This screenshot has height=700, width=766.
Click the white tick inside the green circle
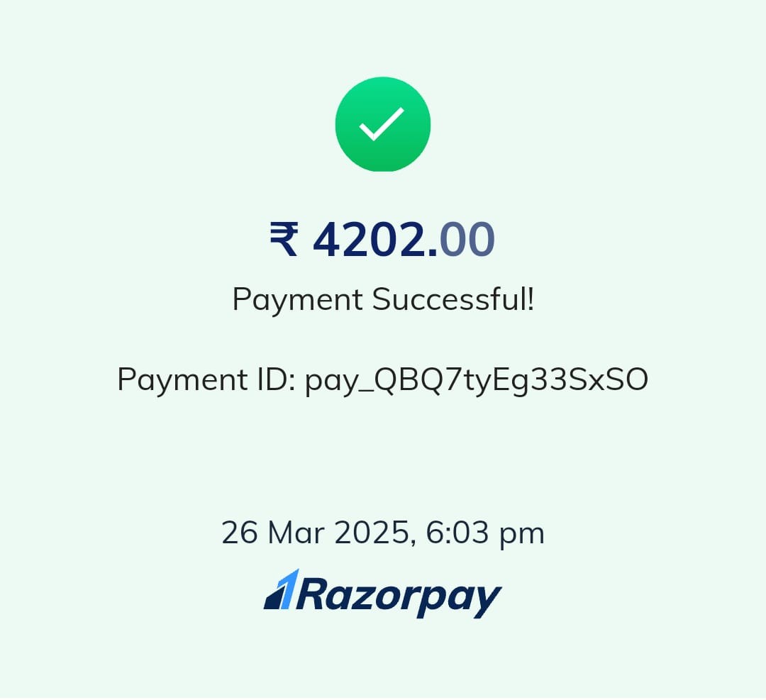pyautogui.click(x=382, y=124)
